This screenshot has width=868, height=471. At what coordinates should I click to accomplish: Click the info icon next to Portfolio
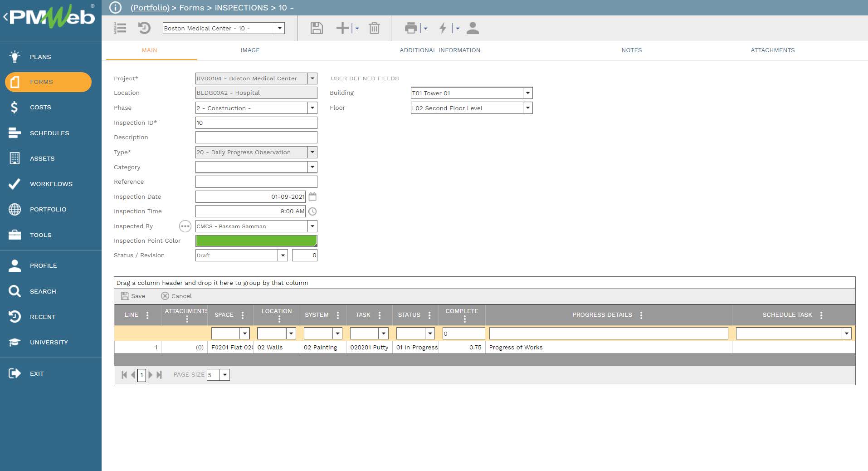[x=116, y=8]
